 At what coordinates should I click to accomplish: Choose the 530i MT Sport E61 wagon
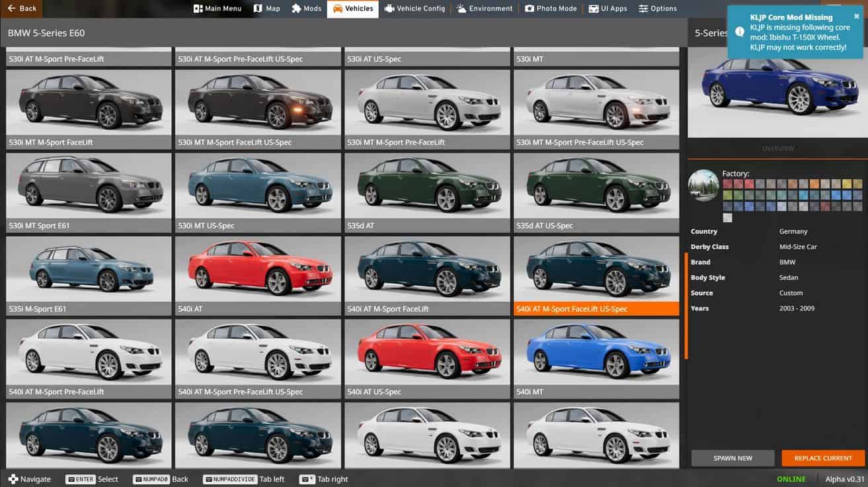click(x=89, y=185)
